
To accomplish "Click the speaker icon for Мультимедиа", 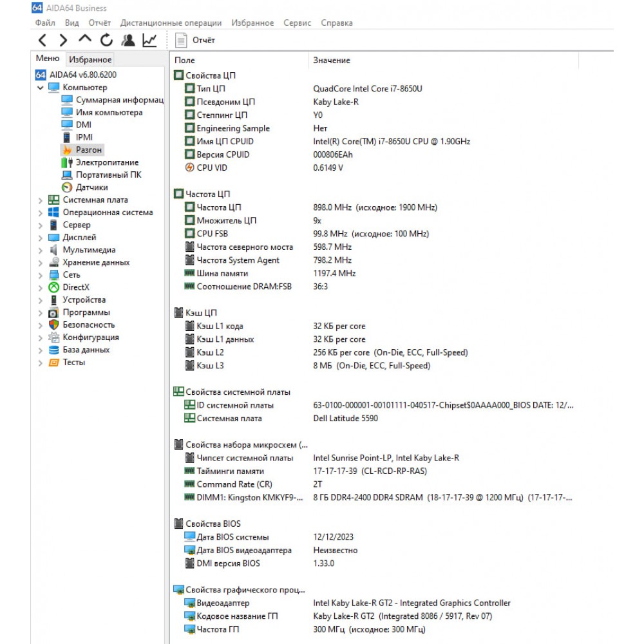I will (x=54, y=250).
